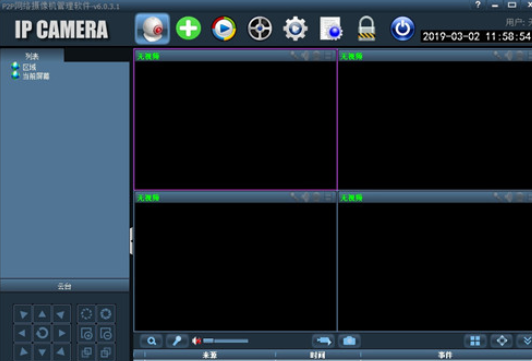
Task: Open the webcam live view icon
Action: tap(152, 28)
